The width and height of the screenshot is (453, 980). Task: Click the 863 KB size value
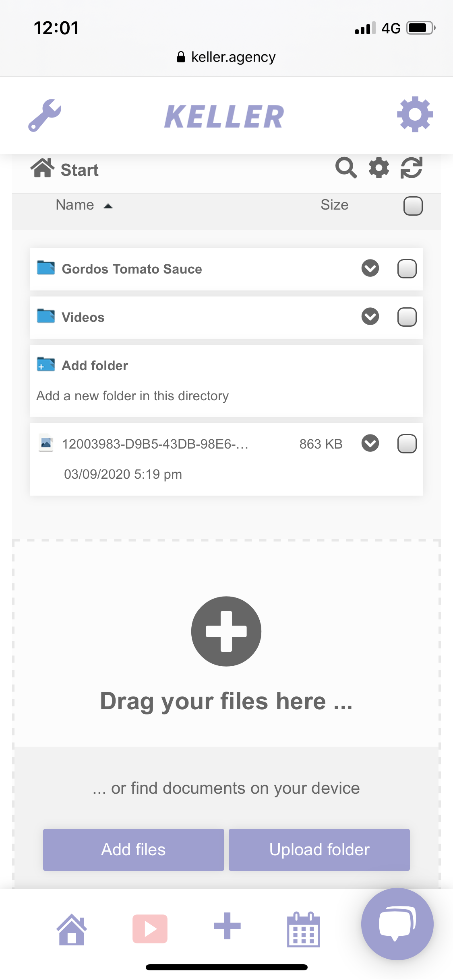click(321, 444)
